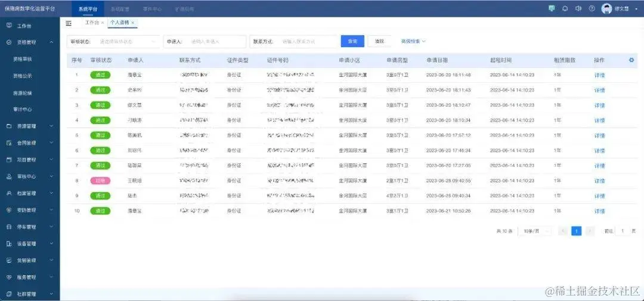This screenshot has height=301, width=644.
Task: Open 详情 link for row 1
Action: [x=600, y=75]
